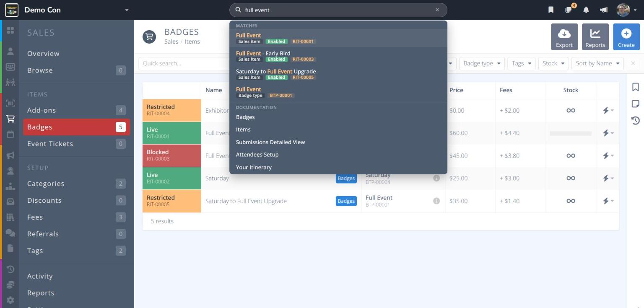Open lightning actions for $25.00 Saturday row

pyautogui.click(x=608, y=179)
